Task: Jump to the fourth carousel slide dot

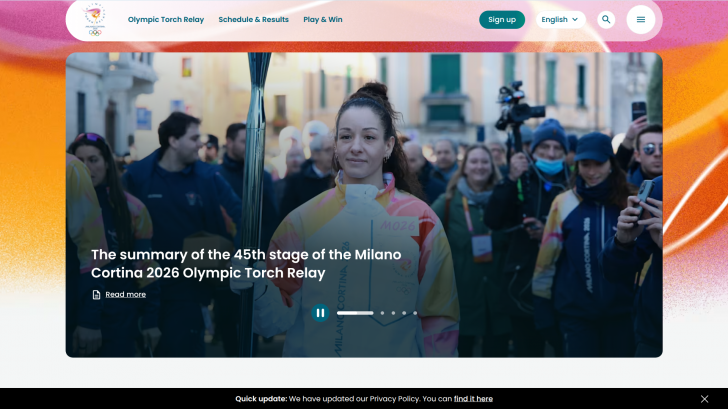Action: 404,313
